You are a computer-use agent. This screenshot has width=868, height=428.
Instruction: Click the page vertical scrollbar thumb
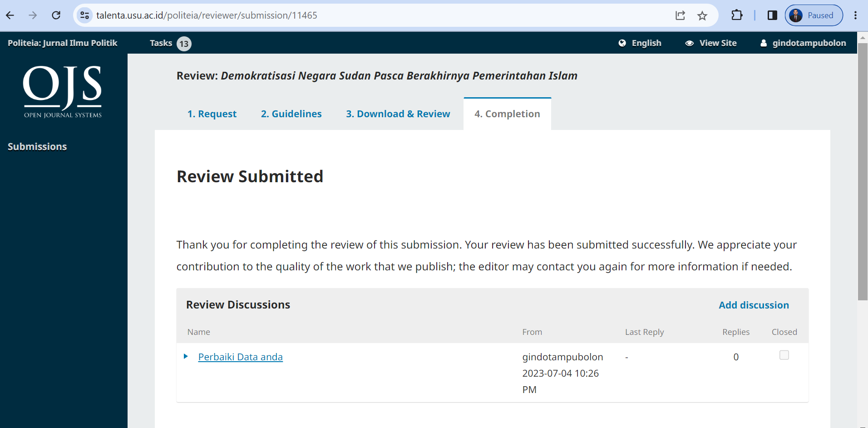pyautogui.click(x=863, y=172)
